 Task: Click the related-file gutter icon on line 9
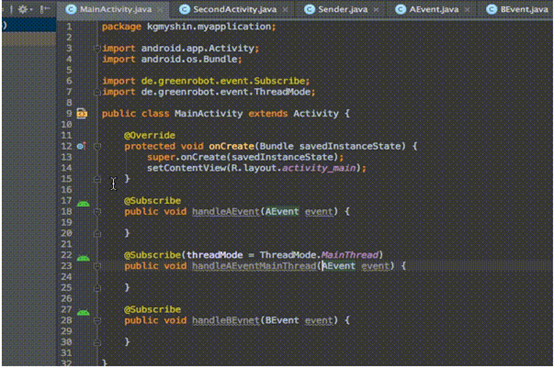[x=82, y=113]
